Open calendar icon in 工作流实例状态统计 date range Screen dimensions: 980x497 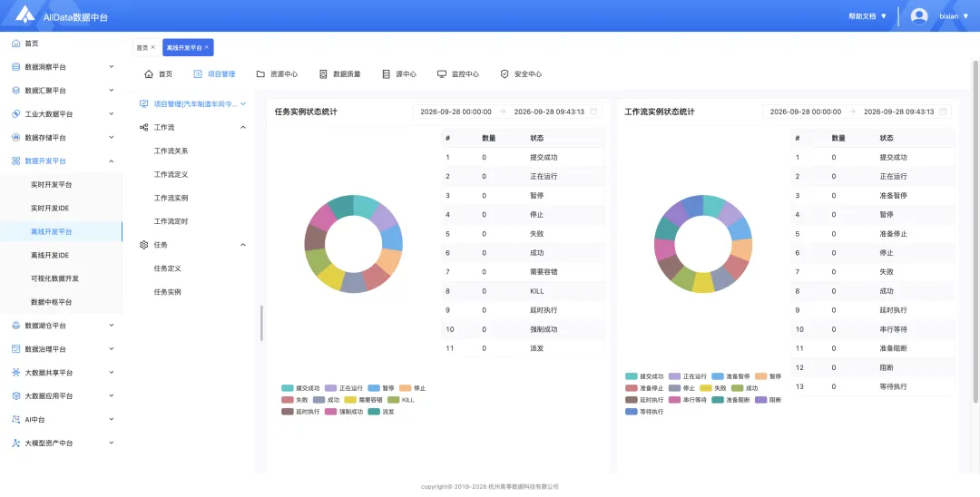click(943, 112)
